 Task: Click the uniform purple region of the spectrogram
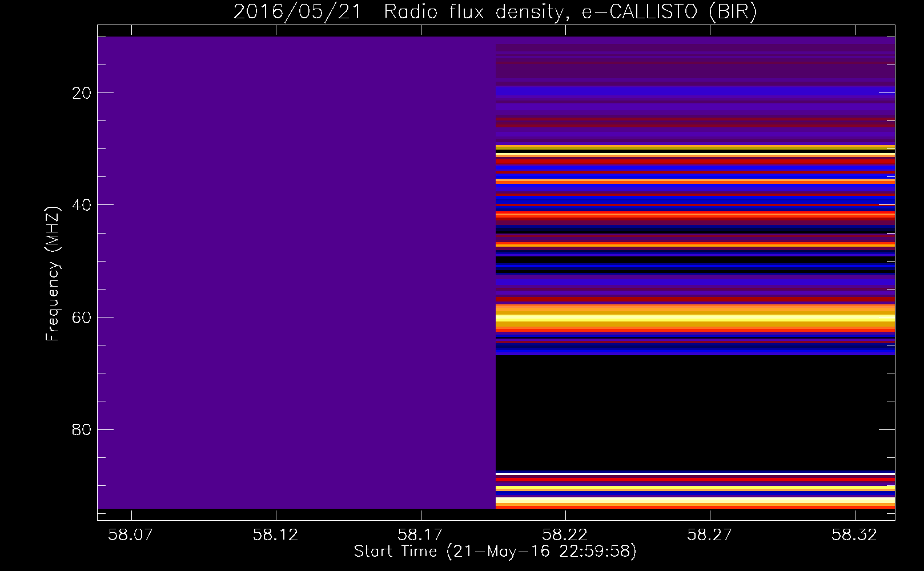[x=296, y=272]
